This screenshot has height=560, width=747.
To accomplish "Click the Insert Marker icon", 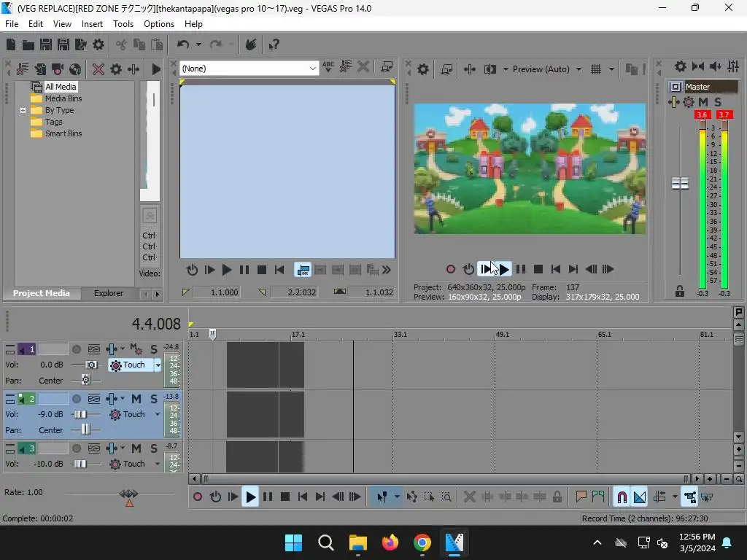I will pyautogui.click(x=581, y=497).
